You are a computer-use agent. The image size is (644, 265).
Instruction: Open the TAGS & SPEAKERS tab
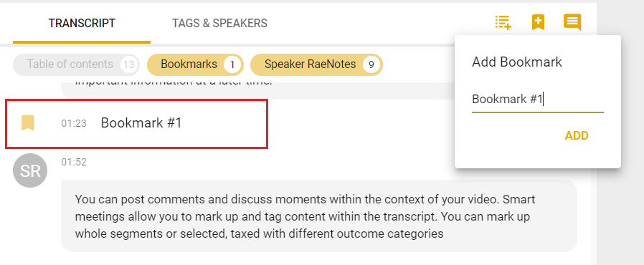coord(219,24)
